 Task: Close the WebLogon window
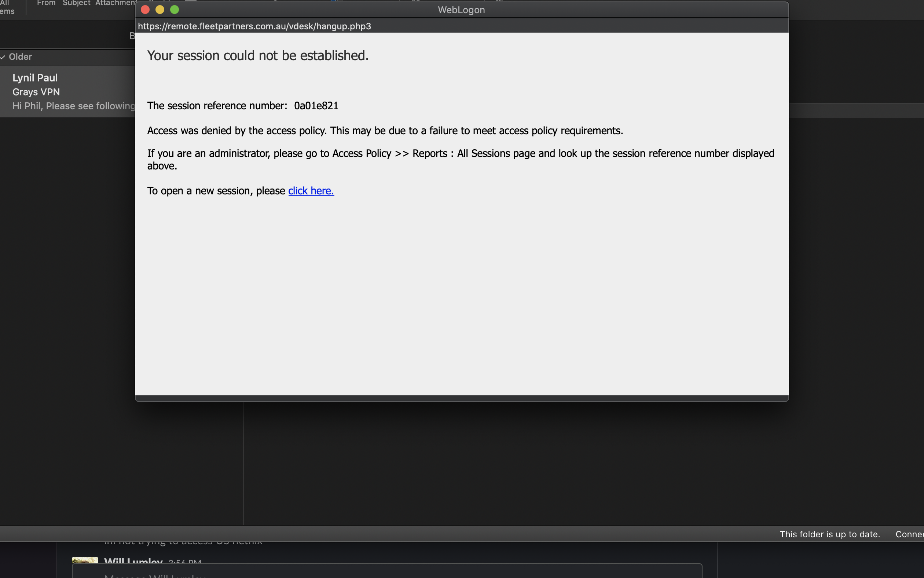145,10
